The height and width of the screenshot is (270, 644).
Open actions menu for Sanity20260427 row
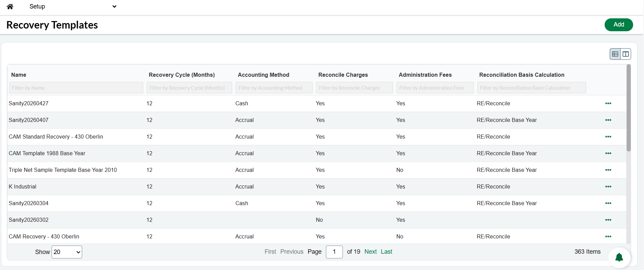[x=608, y=104]
